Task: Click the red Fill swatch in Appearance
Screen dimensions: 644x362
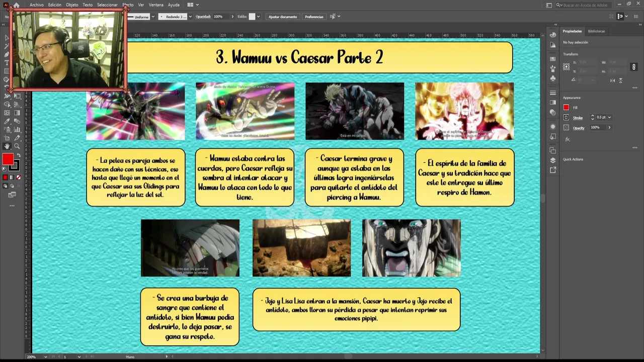Action: [x=566, y=107]
